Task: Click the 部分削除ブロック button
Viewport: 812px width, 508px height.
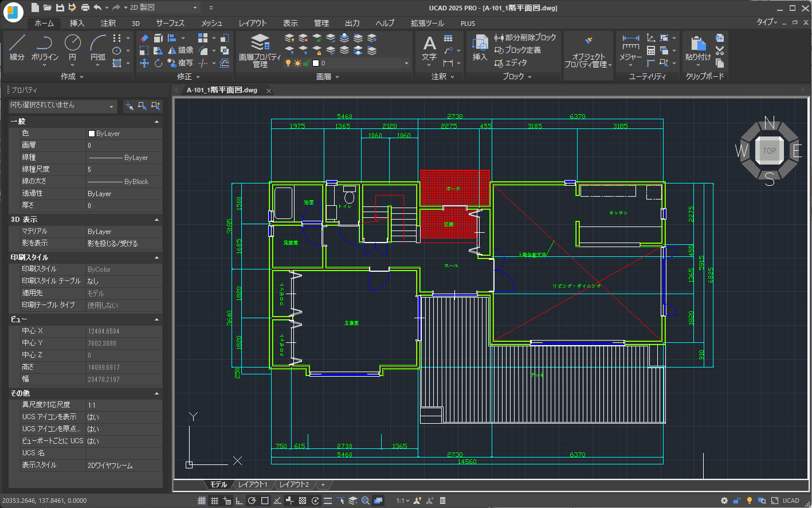Action: [525, 37]
